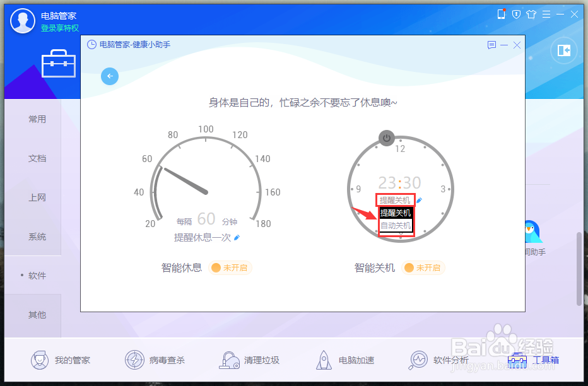Edit the rest reminder interval pencil icon

pos(237,237)
